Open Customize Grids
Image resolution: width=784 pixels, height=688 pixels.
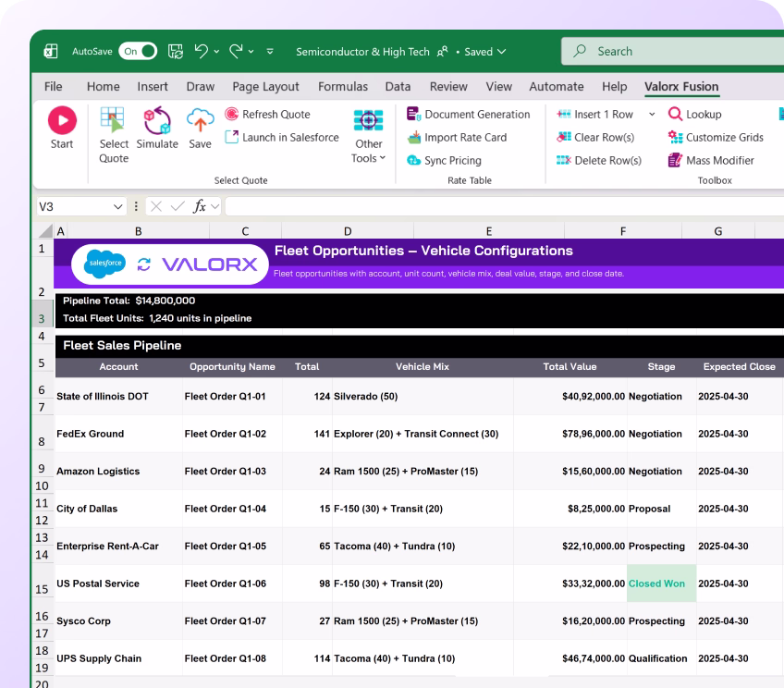(x=716, y=137)
